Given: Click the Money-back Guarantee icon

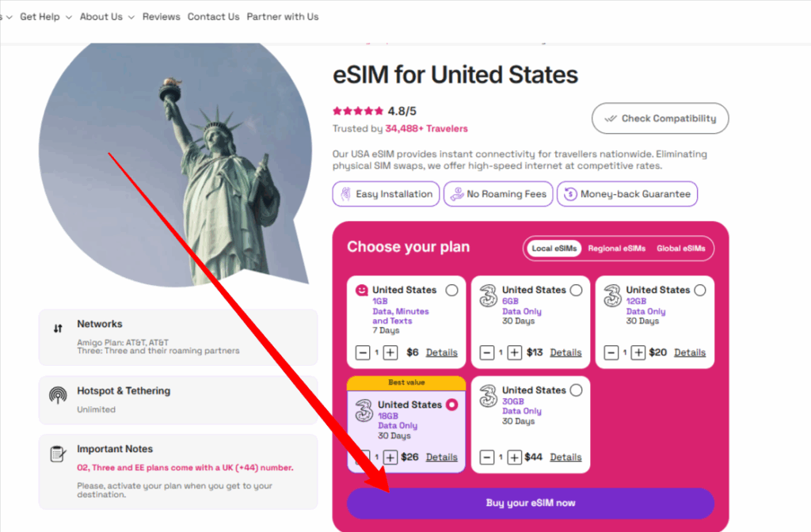Looking at the screenshot, I should 569,194.
